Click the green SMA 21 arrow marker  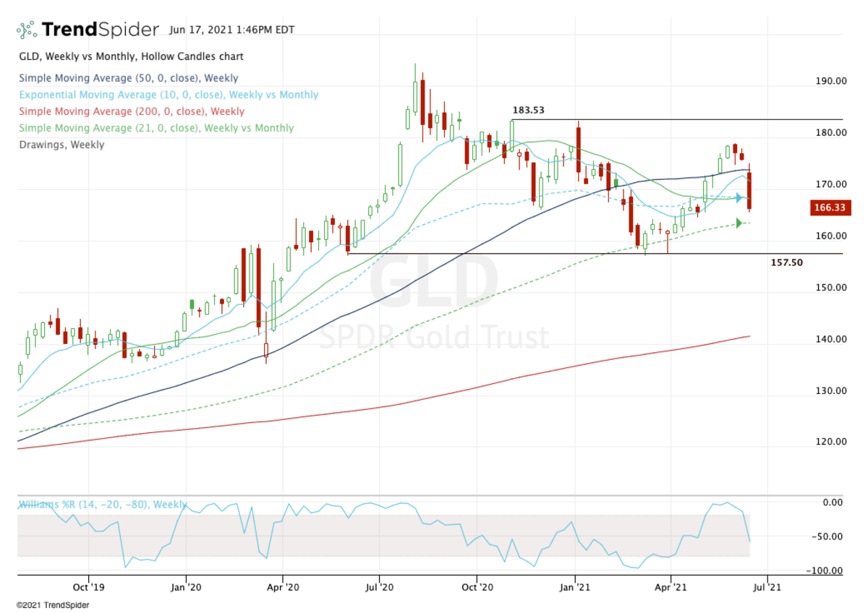point(741,223)
